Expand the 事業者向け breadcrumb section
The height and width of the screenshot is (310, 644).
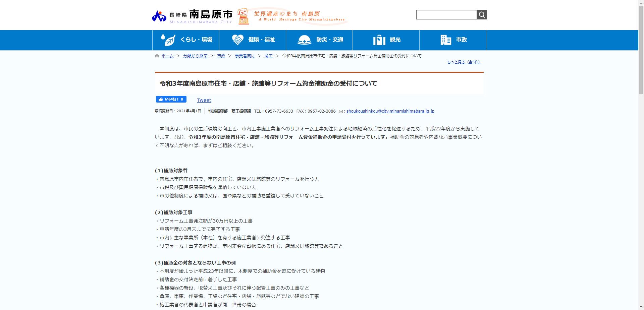pos(245,56)
